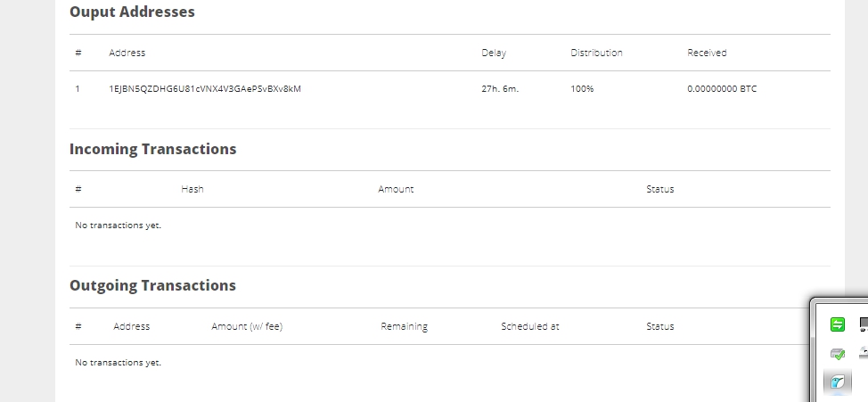The width and height of the screenshot is (868, 402).
Task: Click the Received column header
Action: (x=707, y=53)
